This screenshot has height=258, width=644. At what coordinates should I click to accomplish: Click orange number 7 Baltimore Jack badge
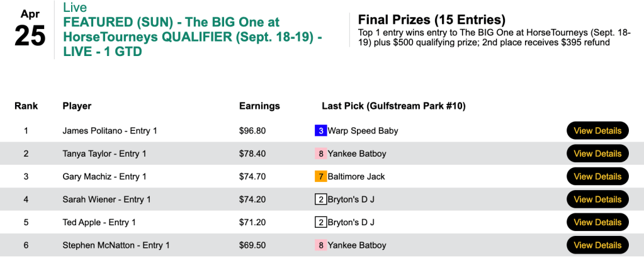[320, 177]
